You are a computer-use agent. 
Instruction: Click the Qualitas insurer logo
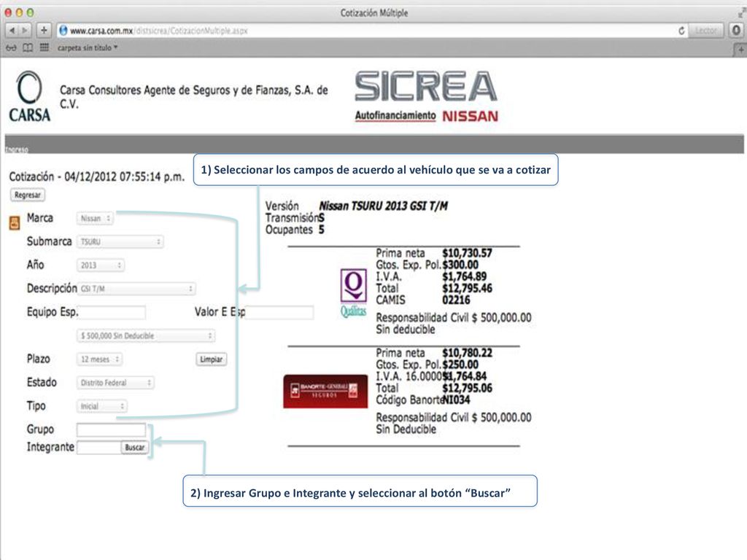[354, 293]
